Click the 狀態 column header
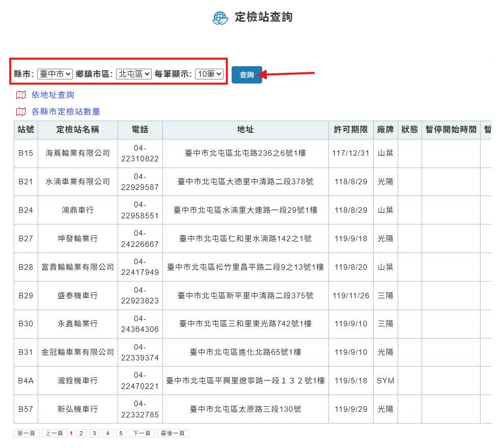 pyautogui.click(x=410, y=130)
